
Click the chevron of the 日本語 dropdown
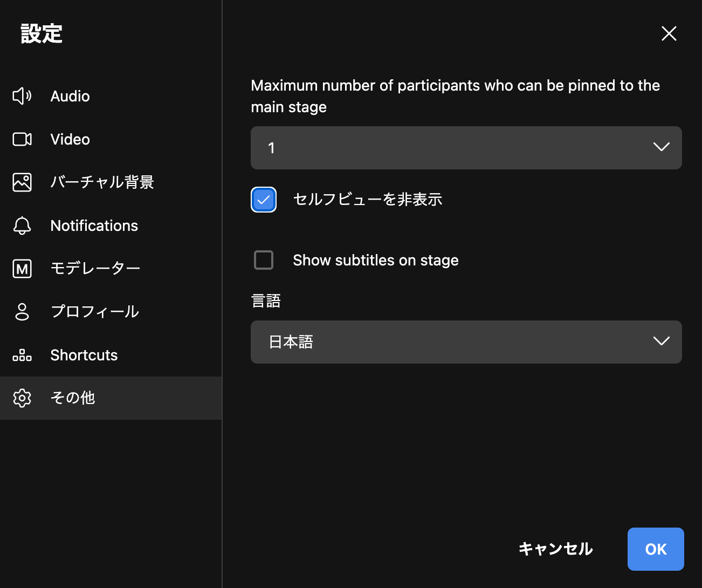[662, 341]
